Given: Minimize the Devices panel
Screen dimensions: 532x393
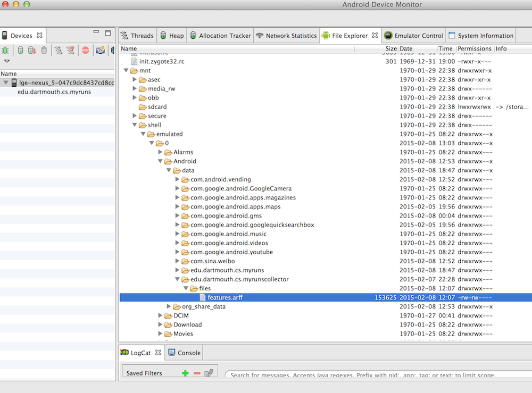Looking at the screenshot, I should 96,32.
